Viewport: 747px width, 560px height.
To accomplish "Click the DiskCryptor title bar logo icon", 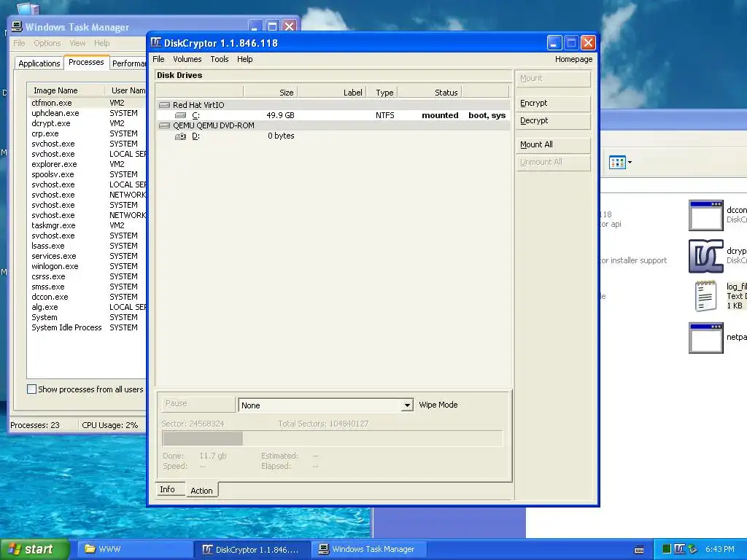I will 156,43.
